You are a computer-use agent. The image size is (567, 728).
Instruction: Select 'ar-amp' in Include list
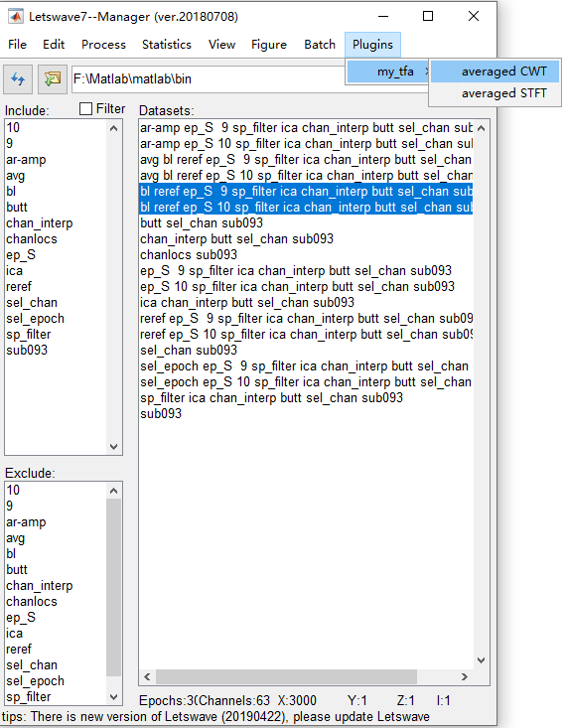[56, 159]
